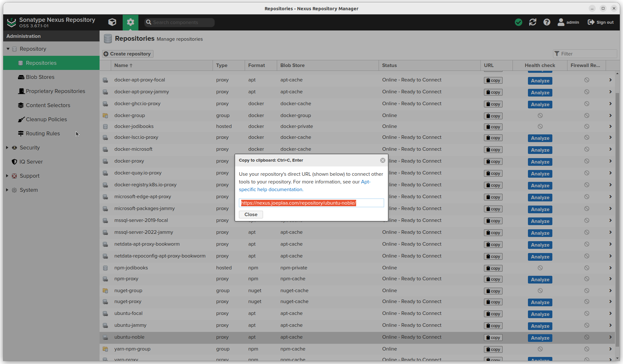Sort by the Format column header
The image size is (623, 364).
point(261,65)
